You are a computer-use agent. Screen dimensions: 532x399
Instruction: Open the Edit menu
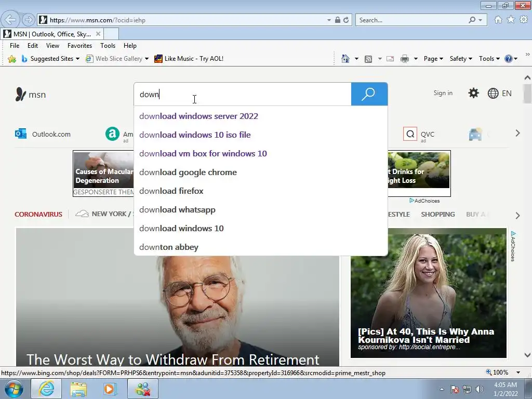click(33, 46)
